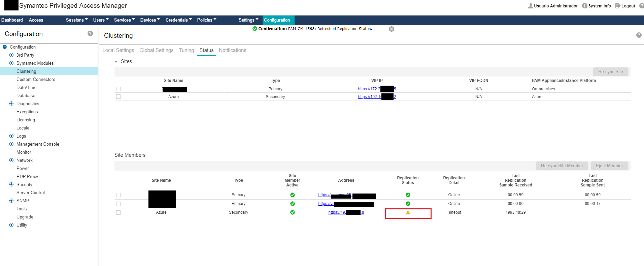Click the System Info icon
The width and height of the screenshot is (644, 266).
585,6
